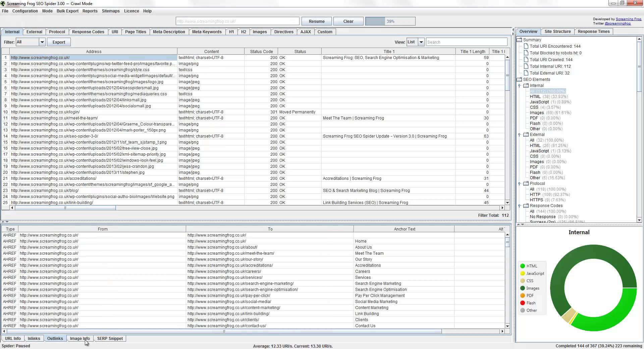
Task: Open the Filter dropdown set to All
Action: click(x=42, y=42)
